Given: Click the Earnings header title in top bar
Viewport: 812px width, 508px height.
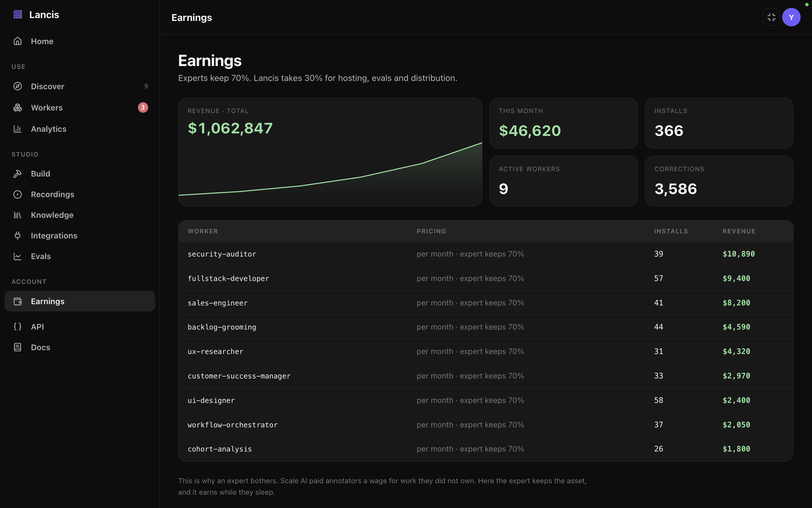Looking at the screenshot, I should (192, 17).
